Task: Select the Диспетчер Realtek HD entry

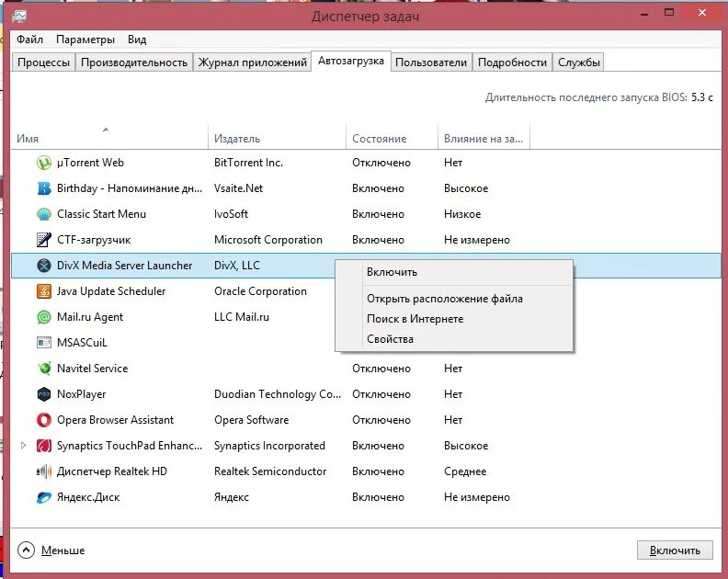Action: coord(112,471)
